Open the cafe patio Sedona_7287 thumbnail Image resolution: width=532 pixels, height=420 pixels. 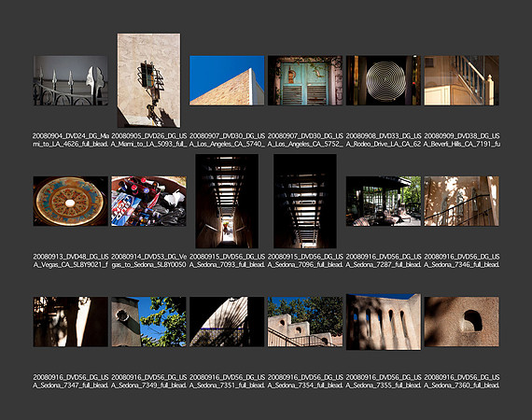click(x=384, y=201)
